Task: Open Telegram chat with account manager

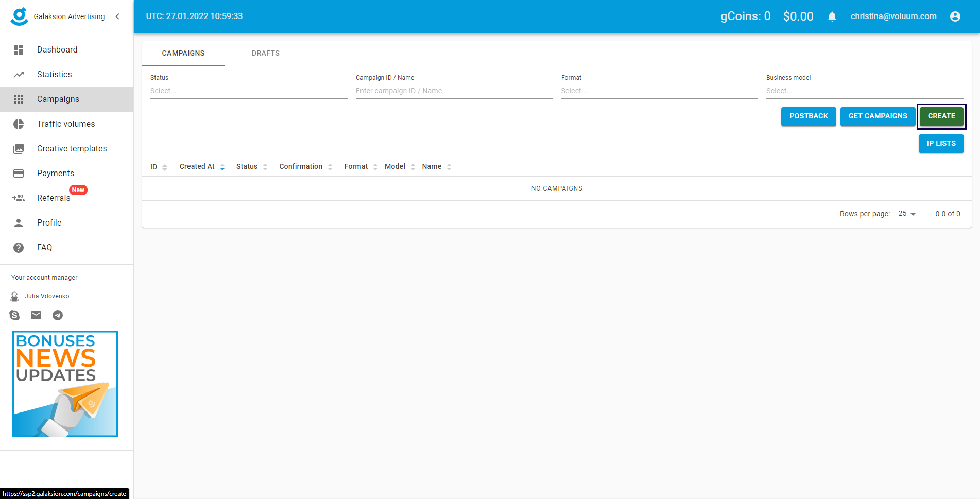Action: pos(58,315)
